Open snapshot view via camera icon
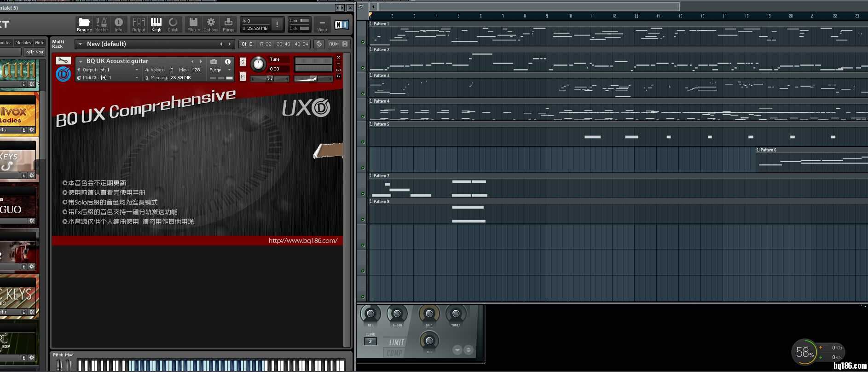Screen dimensions: 868x372 coord(214,61)
